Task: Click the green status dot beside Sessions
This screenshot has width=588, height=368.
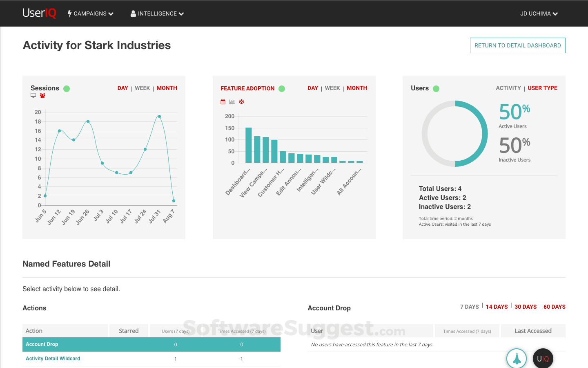Action: click(66, 88)
